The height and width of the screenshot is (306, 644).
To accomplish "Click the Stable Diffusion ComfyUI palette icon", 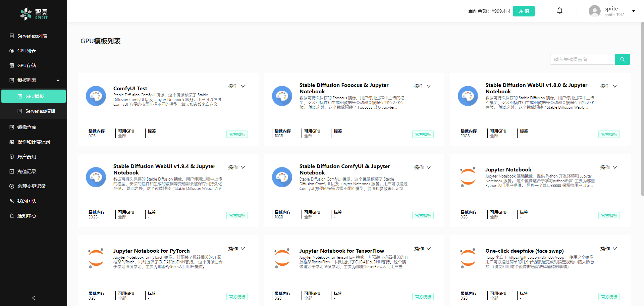I will click(282, 177).
